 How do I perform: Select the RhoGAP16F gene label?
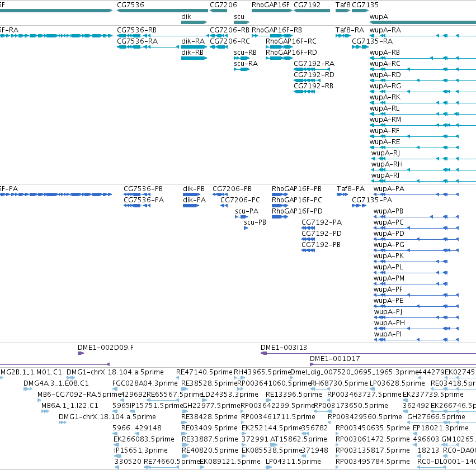tap(271, 5)
